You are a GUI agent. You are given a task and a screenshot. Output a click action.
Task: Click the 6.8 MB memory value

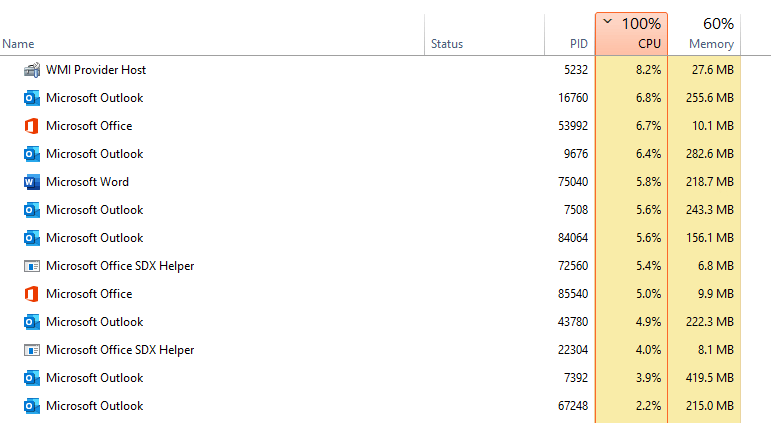[x=715, y=266]
